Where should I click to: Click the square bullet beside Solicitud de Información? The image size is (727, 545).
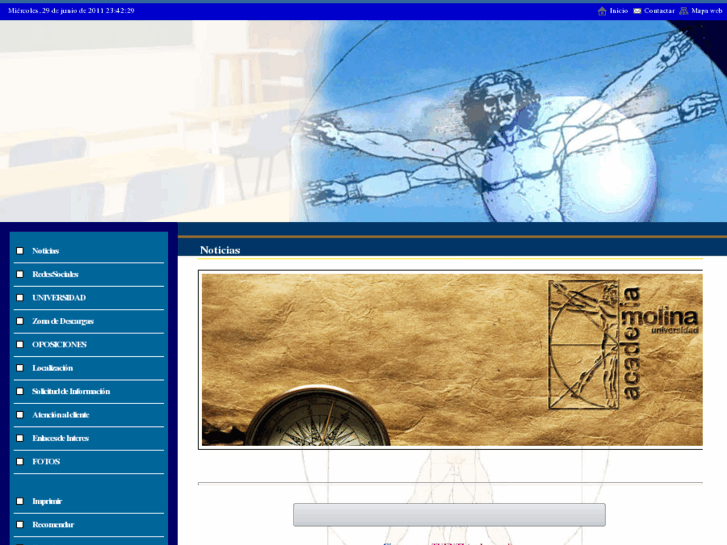tap(20, 391)
